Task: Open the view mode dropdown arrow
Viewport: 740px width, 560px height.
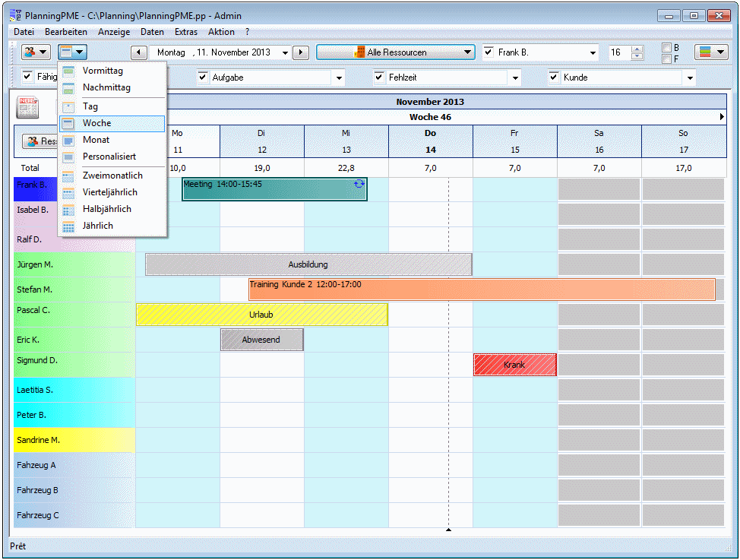Action: 80,52
